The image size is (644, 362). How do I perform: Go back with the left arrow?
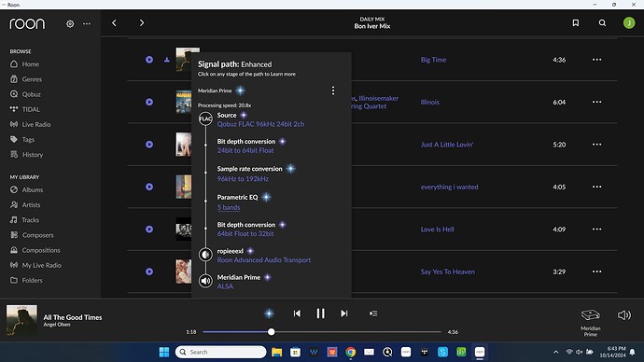114,23
